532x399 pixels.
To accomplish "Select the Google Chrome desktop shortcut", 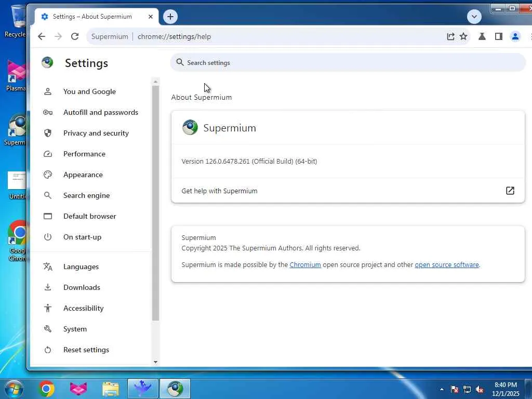I will 17,241.
